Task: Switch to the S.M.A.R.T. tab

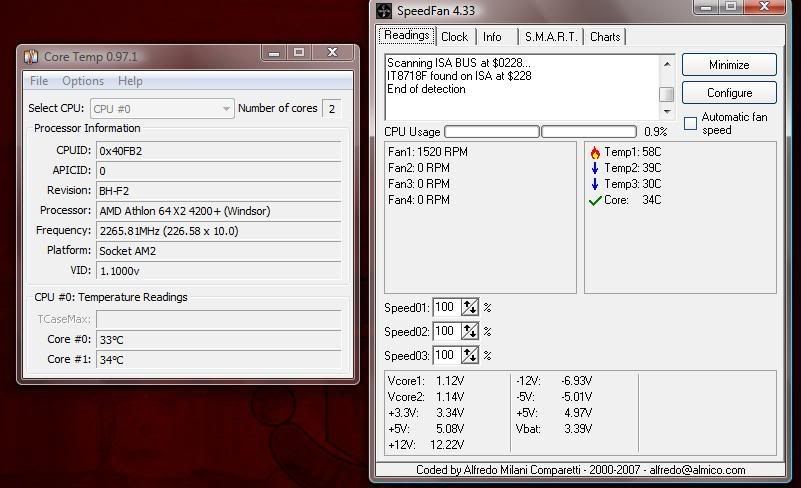Action: click(x=551, y=37)
